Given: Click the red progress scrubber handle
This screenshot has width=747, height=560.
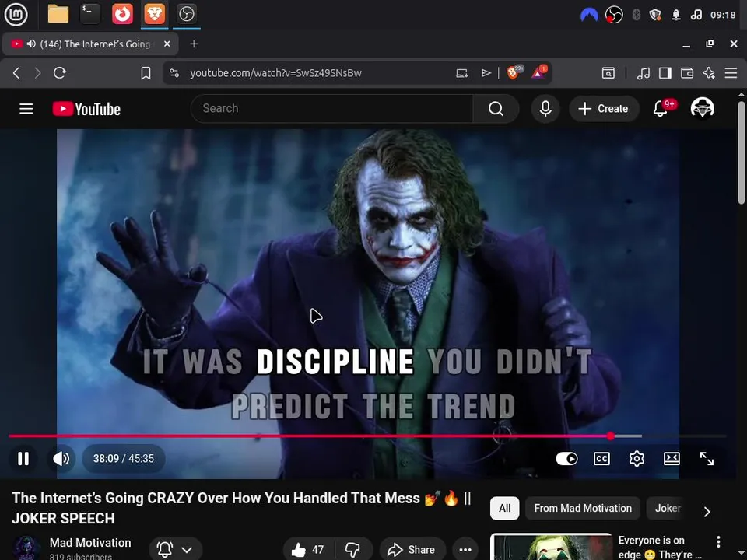Looking at the screenshot, I should click(x=611, y=436).
